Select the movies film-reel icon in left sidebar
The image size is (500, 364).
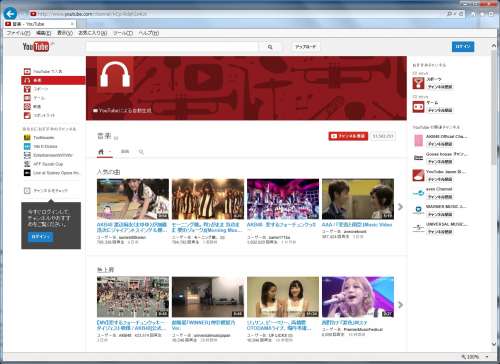[27, 106]
